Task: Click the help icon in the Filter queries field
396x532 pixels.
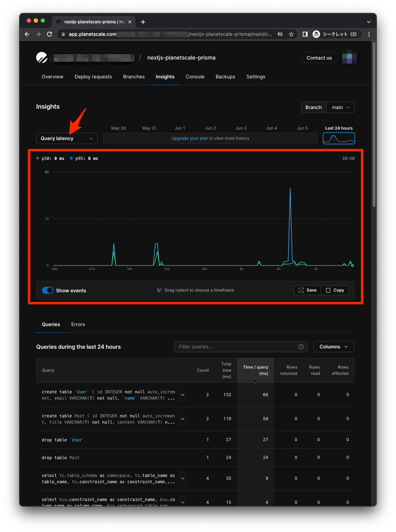Action: click(x=301, y=347)
